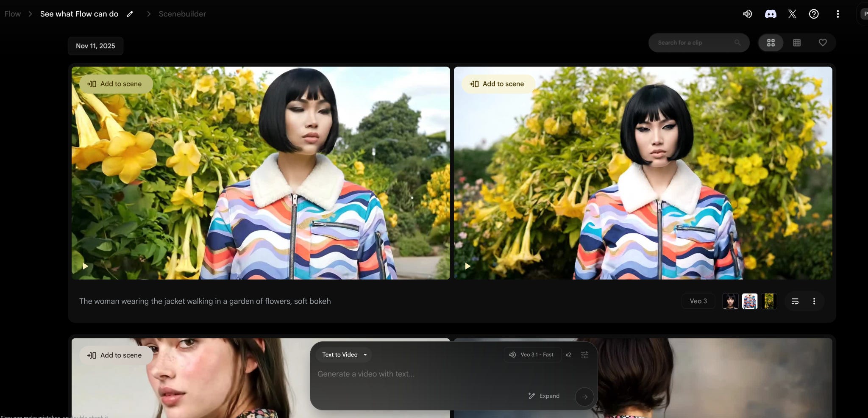Screen dimensions: 868x418
Task: Select the Veo 3.1 - Fast model chip
Action: (x=532, y=354)
